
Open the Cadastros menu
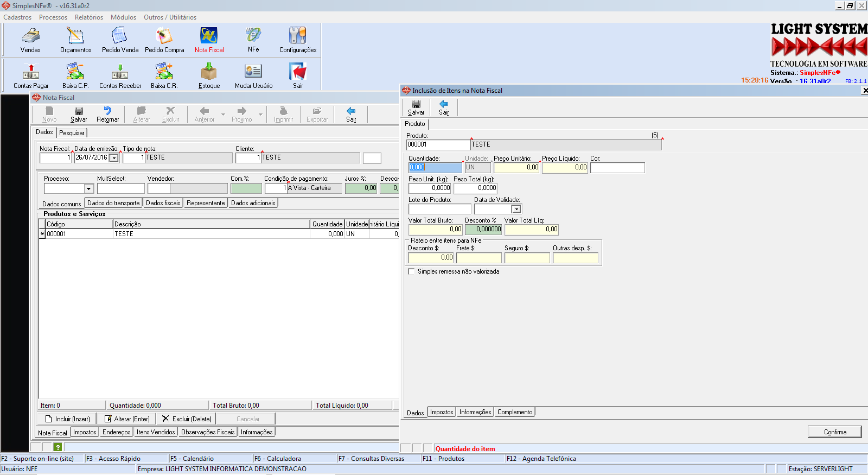click(x=17, y=17)
